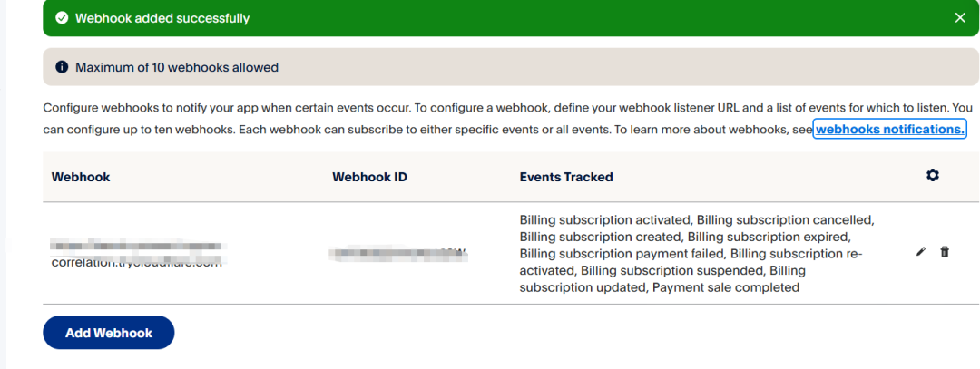980x369 pixels.
Task: Delete the webhook with the trash icon
Action: [x=945, y=252]
